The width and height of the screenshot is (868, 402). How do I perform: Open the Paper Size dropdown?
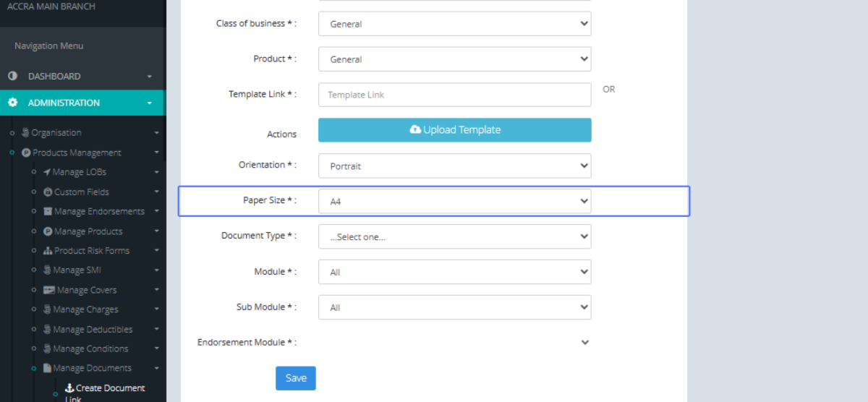click(x=454, y=201)
